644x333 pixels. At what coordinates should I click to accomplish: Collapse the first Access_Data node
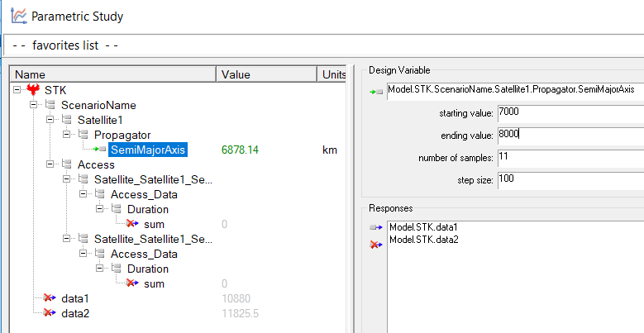pyautogui.click(x=83, y=194)
